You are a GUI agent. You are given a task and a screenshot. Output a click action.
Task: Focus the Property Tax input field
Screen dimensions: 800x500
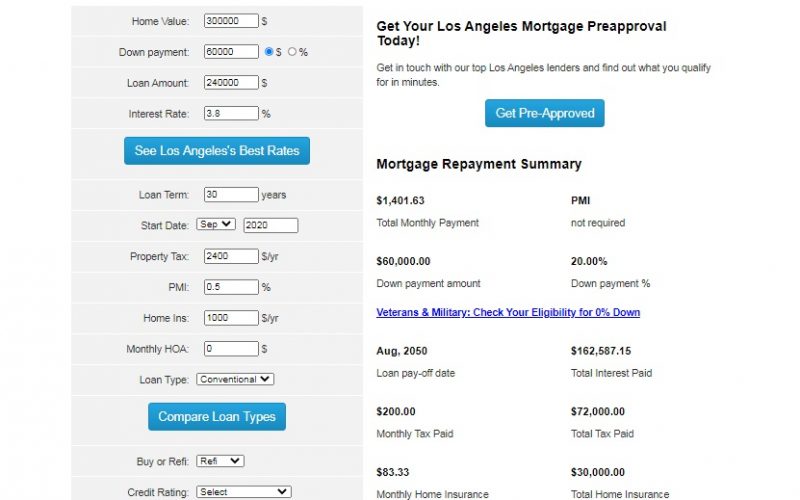[x=231, y=256]
